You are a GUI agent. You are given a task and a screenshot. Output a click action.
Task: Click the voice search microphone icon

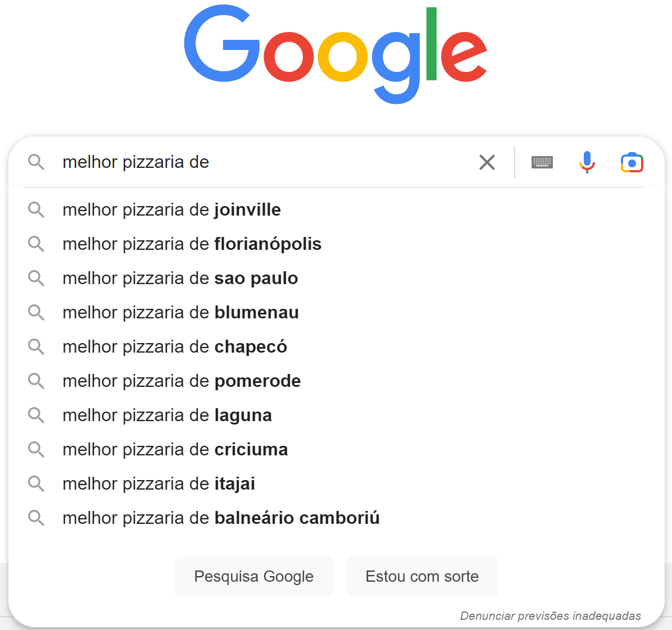point(587,162)
